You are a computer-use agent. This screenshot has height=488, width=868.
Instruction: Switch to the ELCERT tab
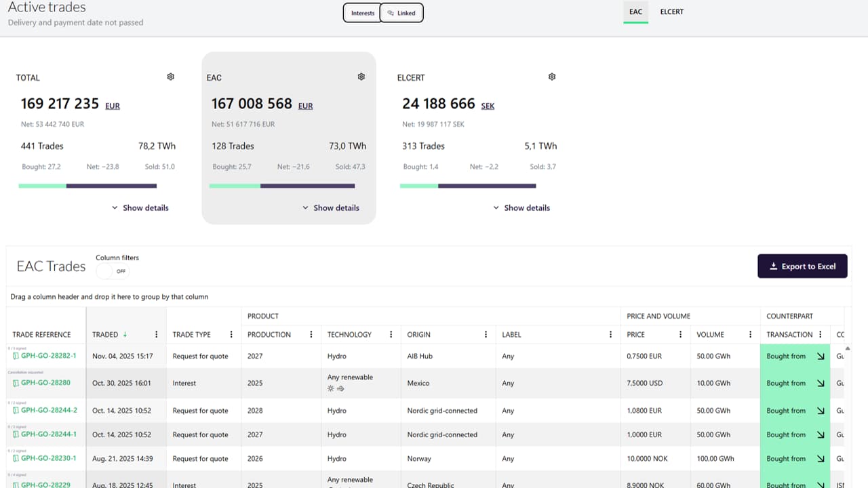[x=671, y=12]
